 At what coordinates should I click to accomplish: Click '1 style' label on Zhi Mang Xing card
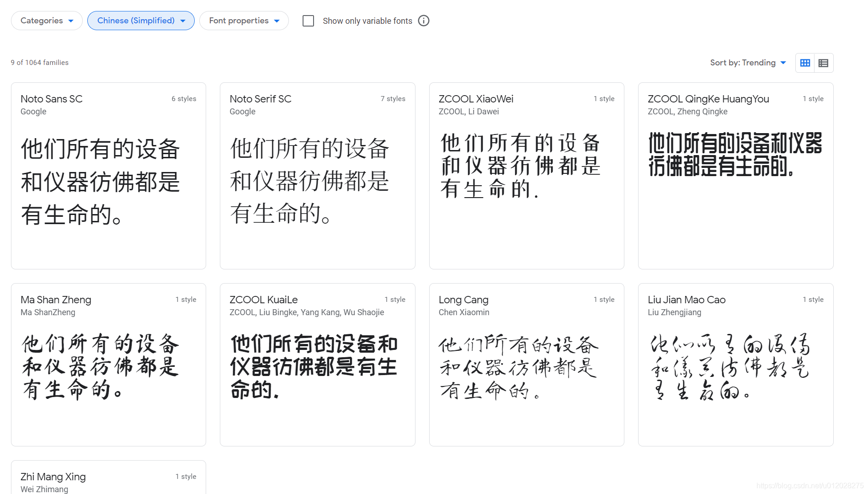click(x=186, y=477)
